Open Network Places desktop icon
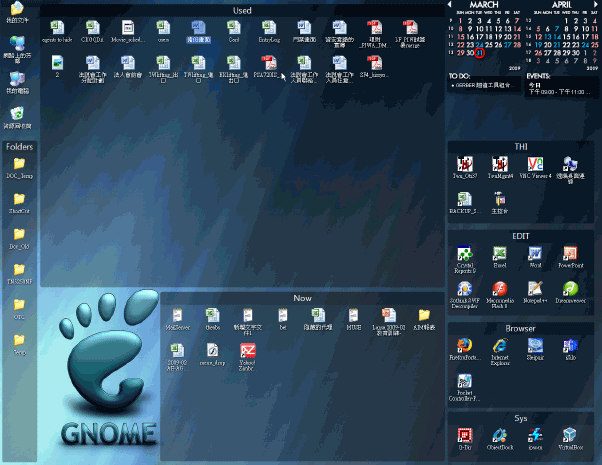Image resolution: width=602 pixels, height=465 pixels. click(x=17, y=49)
